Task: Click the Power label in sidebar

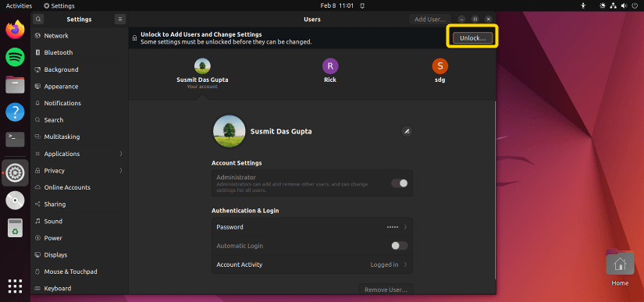Action: pos(53,238)
